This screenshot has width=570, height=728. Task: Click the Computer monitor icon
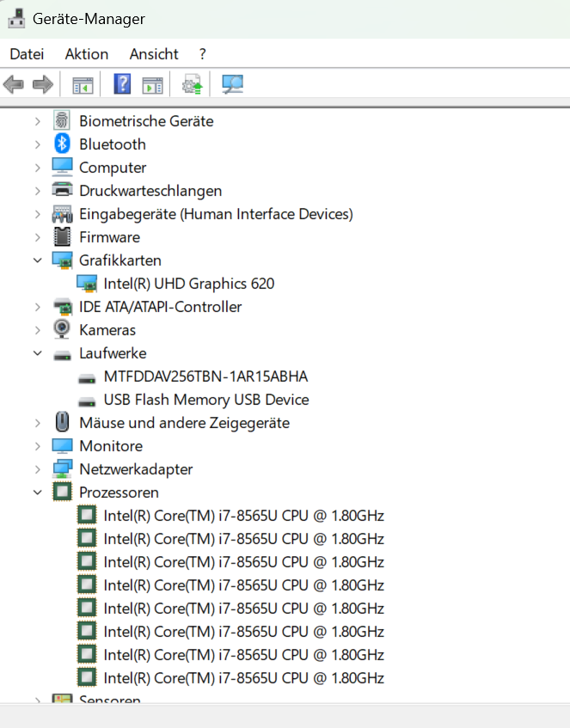pyautogui.click(x=62, y=167)
